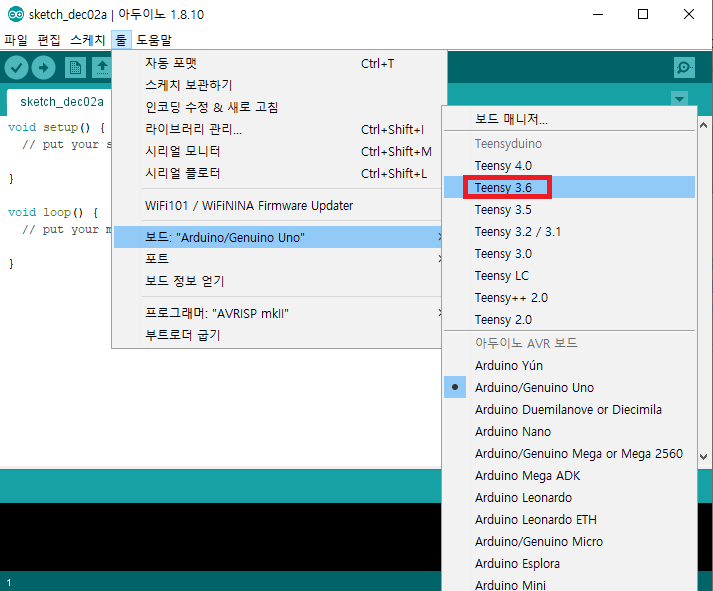Click the New sketch document icon
Viewport: 713px width, 591px height.
click(75, 68)
